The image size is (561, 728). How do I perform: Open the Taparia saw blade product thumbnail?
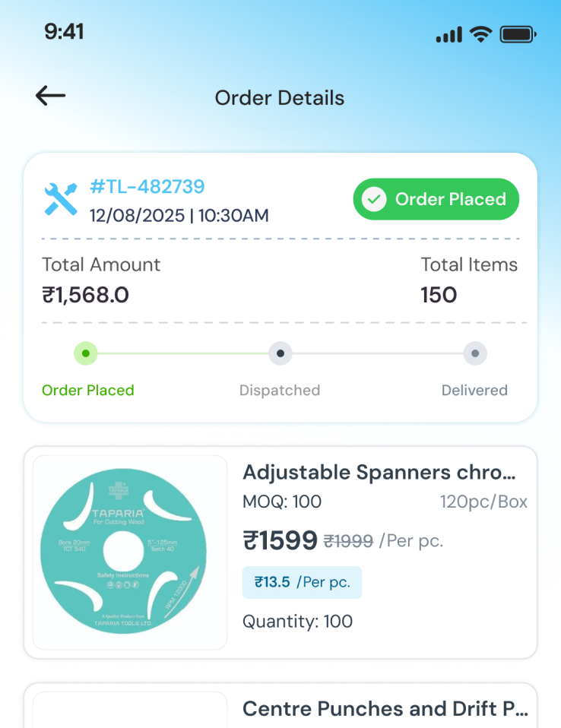pos(130,552)
